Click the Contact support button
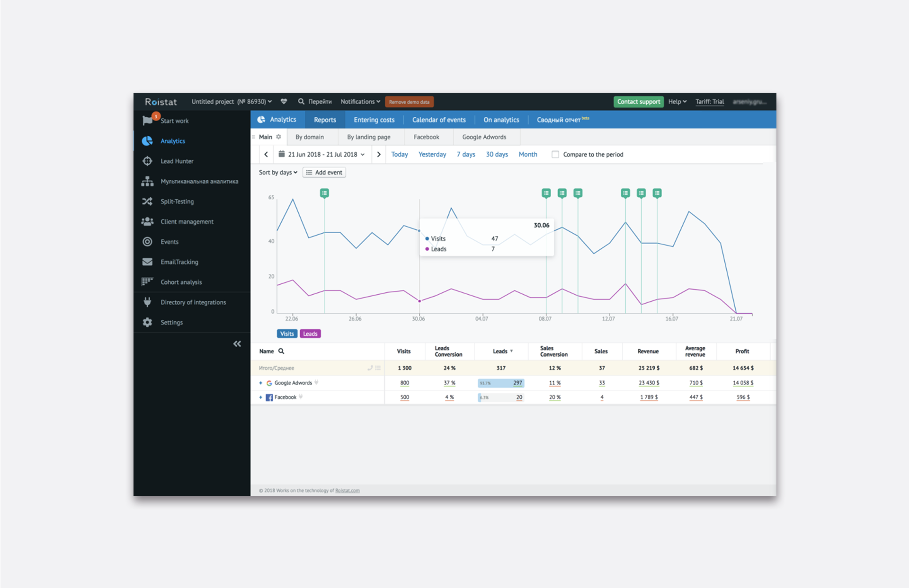This screenshot has width=909, height=588. tap(638, 102)
